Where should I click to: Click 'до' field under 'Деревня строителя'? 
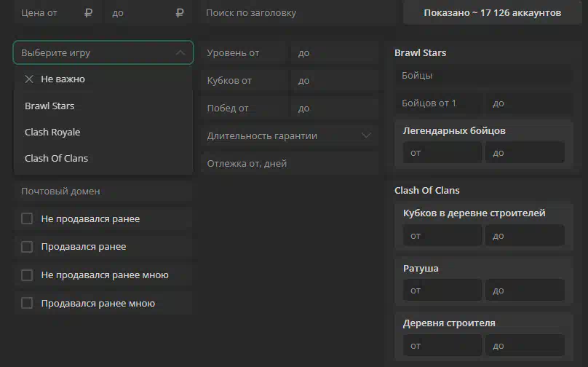(525, 345)
